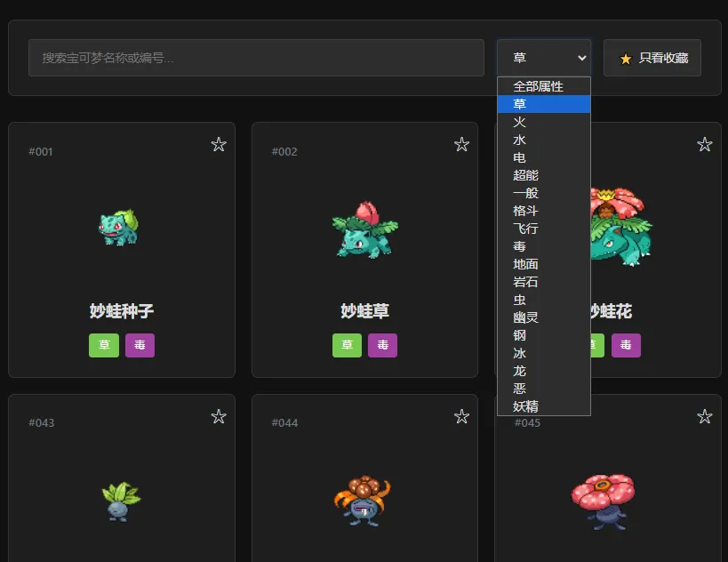Select 冰 in the type dropdown
The height and width of the screenshot is (562, 728).
(x=544, y=353)
